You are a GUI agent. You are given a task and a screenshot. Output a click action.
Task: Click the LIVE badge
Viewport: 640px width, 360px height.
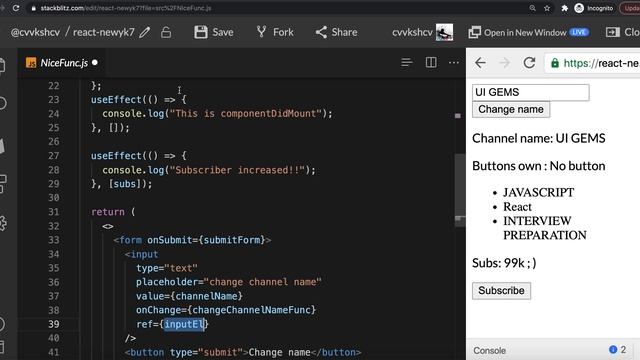click(x=579, y=32)
